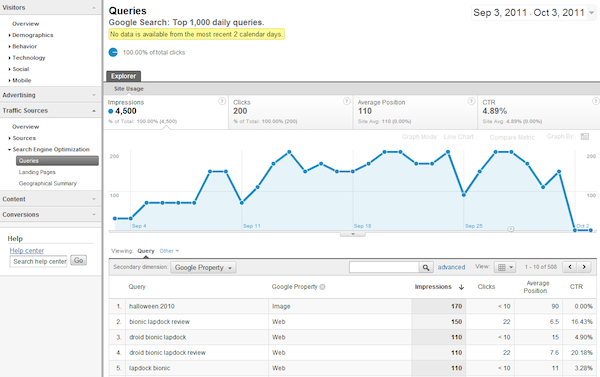Viewport: 600px width, 377px height.
Task: Click the Google Property column help icon
Action: 323,287
